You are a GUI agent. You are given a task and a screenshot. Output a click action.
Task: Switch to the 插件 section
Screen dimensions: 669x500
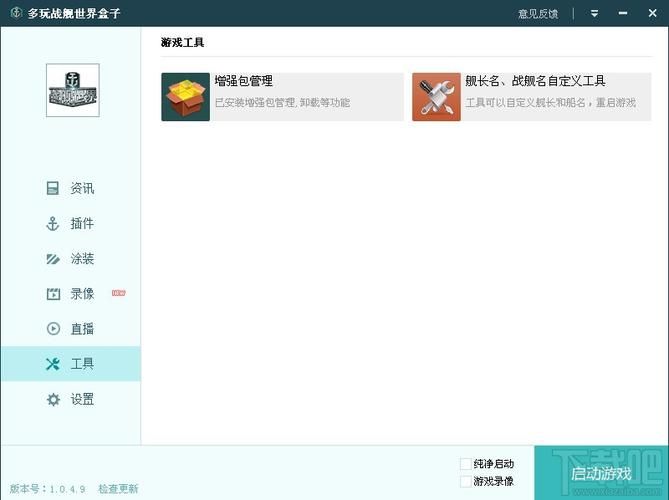point(70,224)
